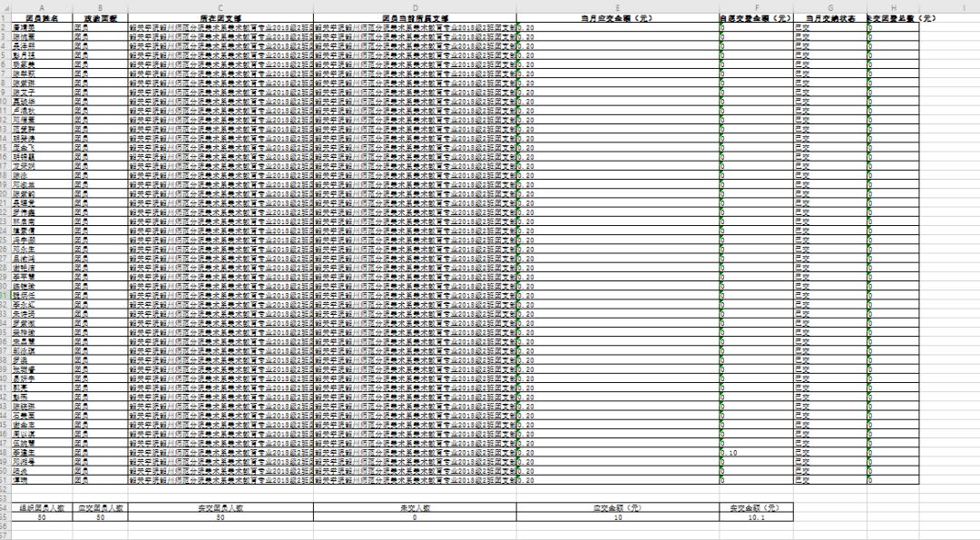The image size is (980, 540).
Task: Click the value 0 under 未交人数
Action: [x=415, y=517]
